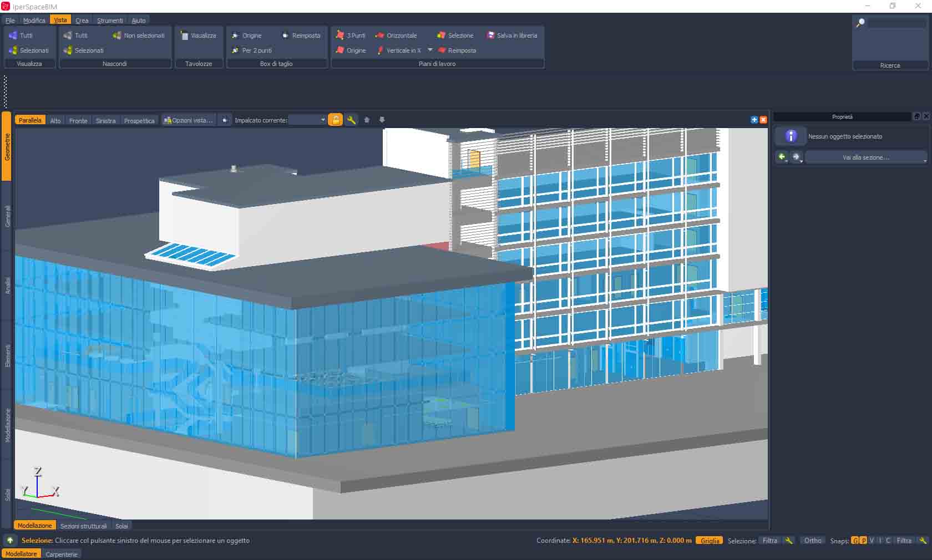Toggle Ortho mode in status bar
The image size is (932, 560).
(813, 541)
